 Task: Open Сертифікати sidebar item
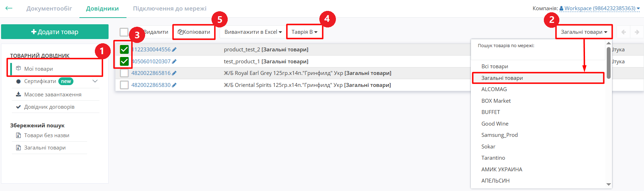40,81
